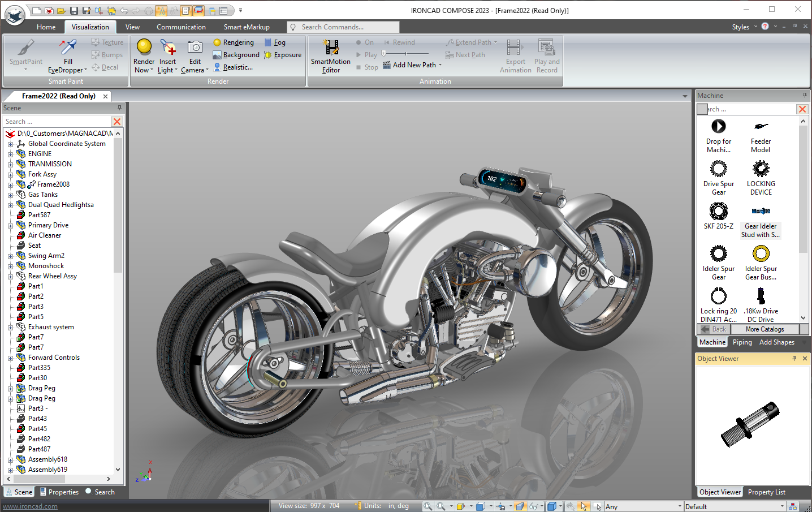Select the Lock ring 20 DIN471 catalog item
The image size is (812, 512).
click(x=719, y=304)
